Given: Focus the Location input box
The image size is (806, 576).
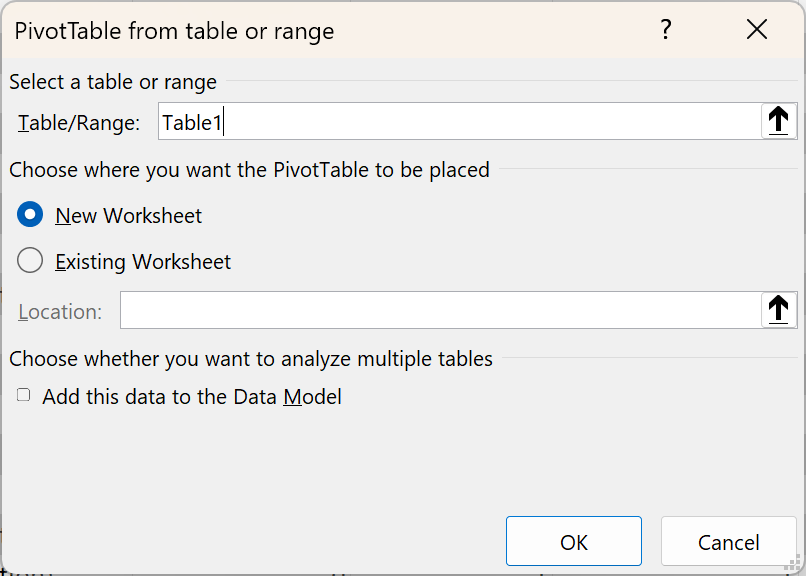Looking at the screenshot, I should 440,310.
